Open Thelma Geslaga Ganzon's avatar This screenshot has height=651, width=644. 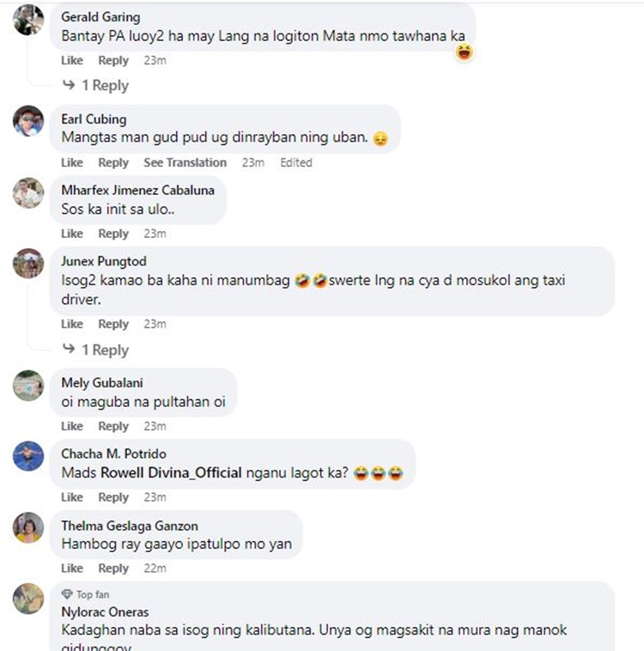28,527
